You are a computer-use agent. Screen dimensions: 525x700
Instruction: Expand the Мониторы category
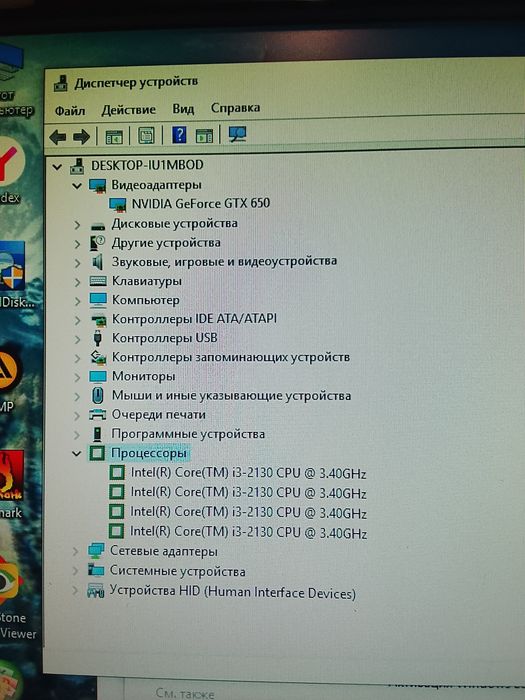[77, 378]
